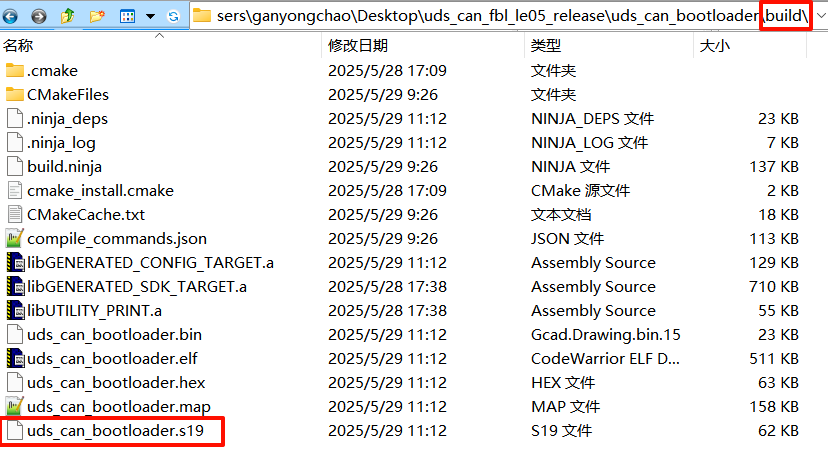Click the 2025/5/28 17:09 date of .cmake
The image size is (828, 457).
[388, 71]
